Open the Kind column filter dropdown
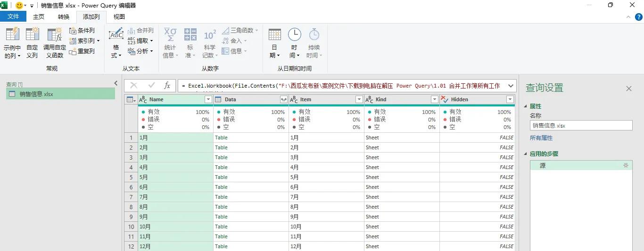 (x=435, y=99)
